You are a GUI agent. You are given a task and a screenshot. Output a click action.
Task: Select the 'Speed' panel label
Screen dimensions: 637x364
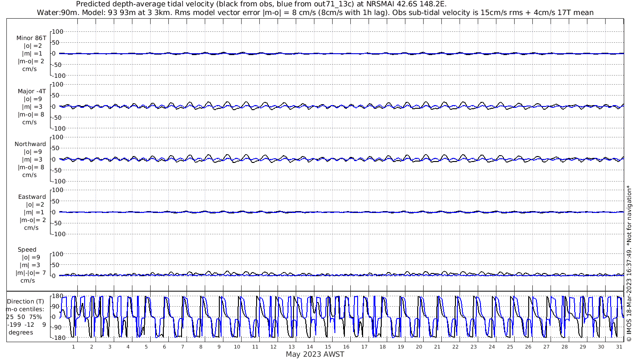point(27,250)
